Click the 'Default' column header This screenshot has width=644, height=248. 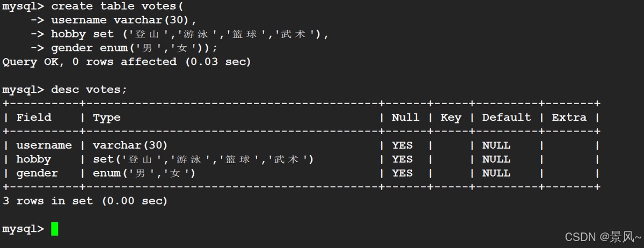click(x=506, y=118)
